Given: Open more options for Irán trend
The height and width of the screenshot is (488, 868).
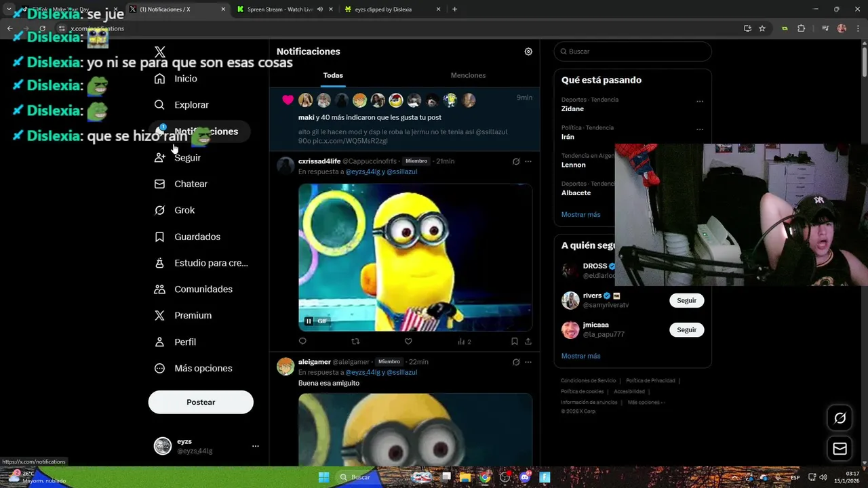Looking at the screenshot, I should [700, 129].
